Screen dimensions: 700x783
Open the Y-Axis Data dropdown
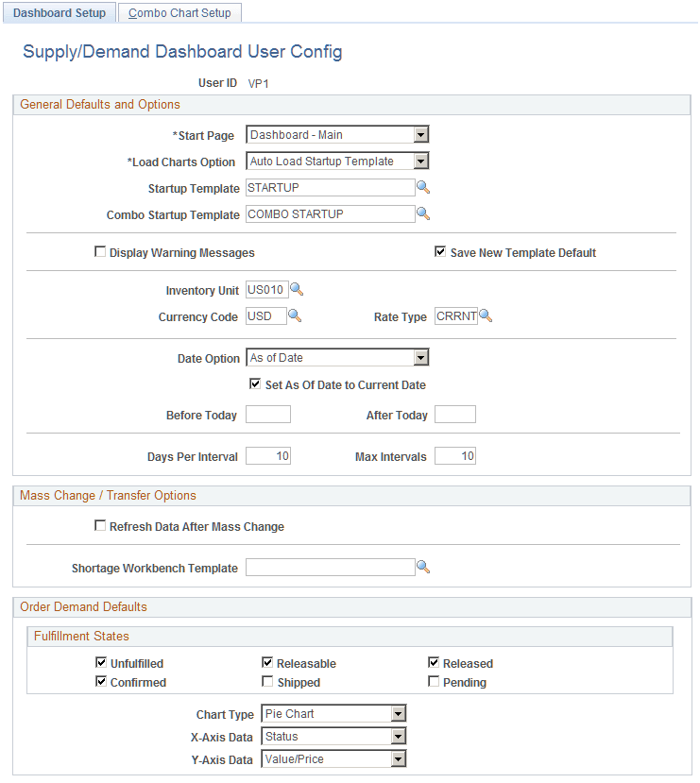[398, 758]
